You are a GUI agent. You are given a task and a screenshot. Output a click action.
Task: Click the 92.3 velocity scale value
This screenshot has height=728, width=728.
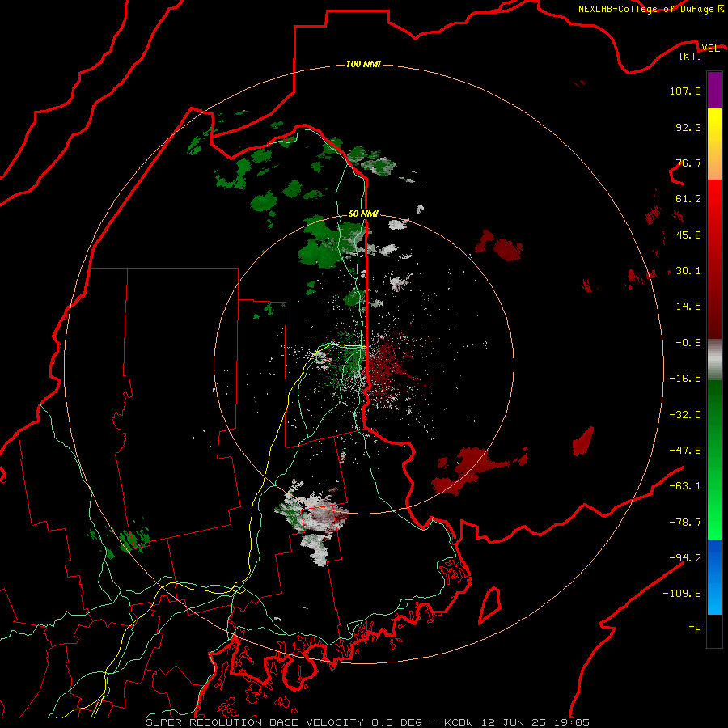pyautogui.click(x=688, y=127)
